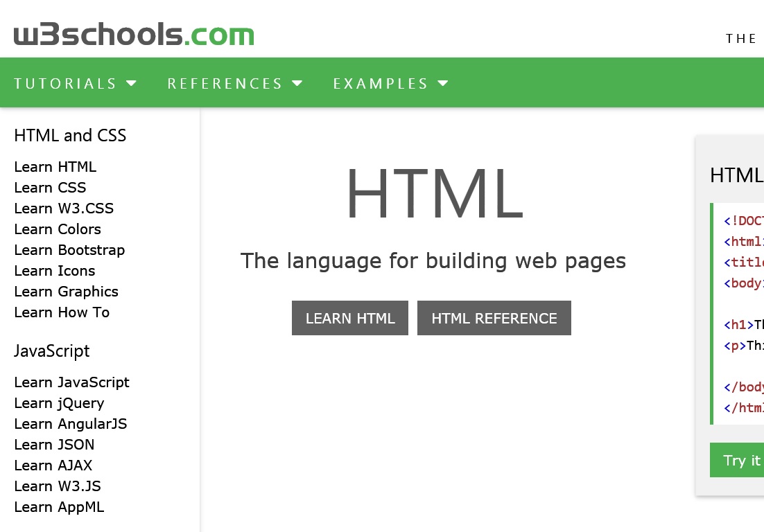This screenshot has width=764, height=532.
Task: Open the TUTORIALS dropdown menu
Action: (75, 83)
